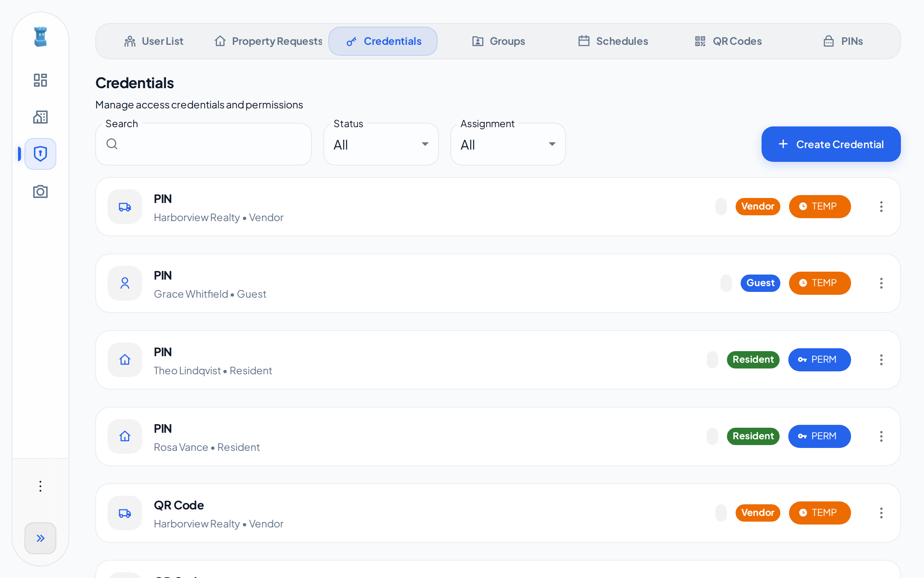Switch to the User List tab
This screenshot has height=578, width=924.
click(x=154, y=41)
